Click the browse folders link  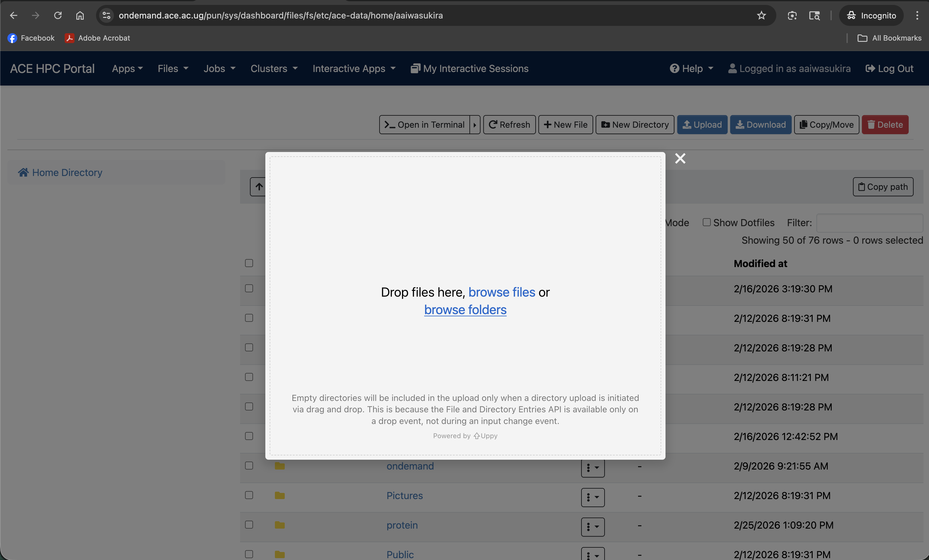(x=465, y=310)
